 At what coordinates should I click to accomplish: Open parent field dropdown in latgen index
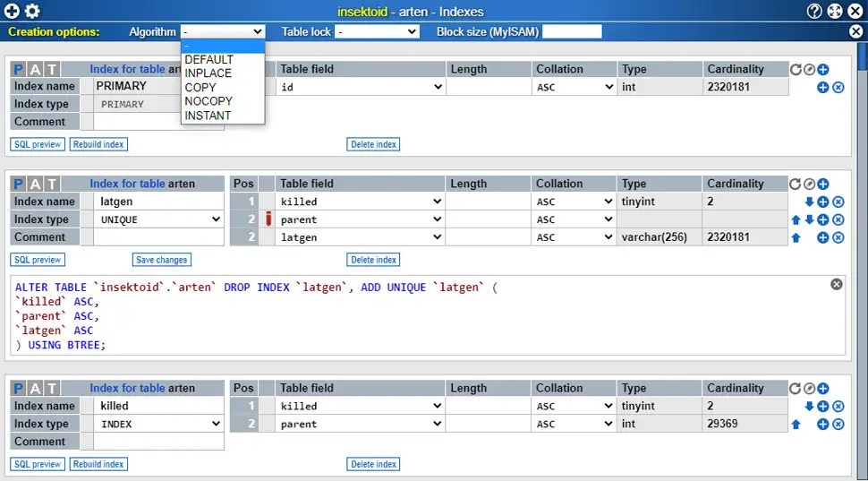(x=361, y=219)
